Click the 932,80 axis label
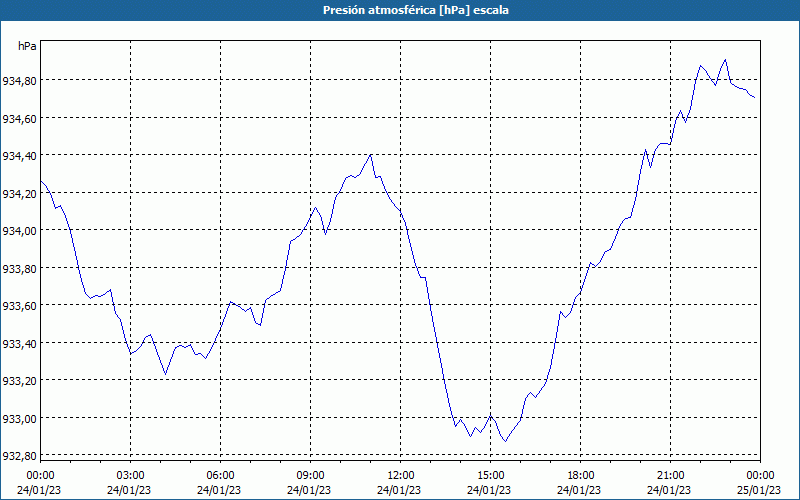800x500 pixels. pos(19,455)
